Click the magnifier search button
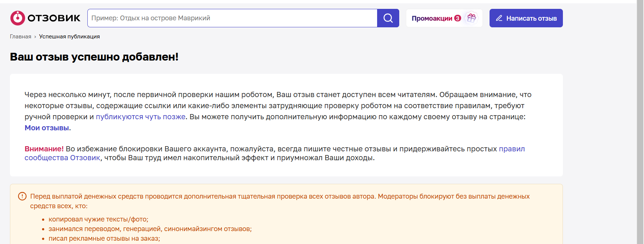 [x=388, y=18]
